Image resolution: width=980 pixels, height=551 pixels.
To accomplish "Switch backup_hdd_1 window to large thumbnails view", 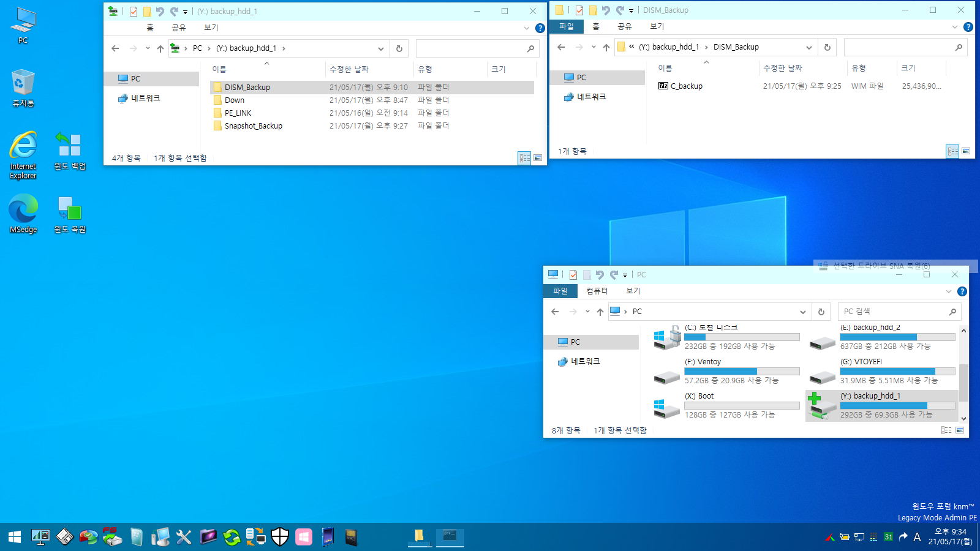I will pos(538,158).
